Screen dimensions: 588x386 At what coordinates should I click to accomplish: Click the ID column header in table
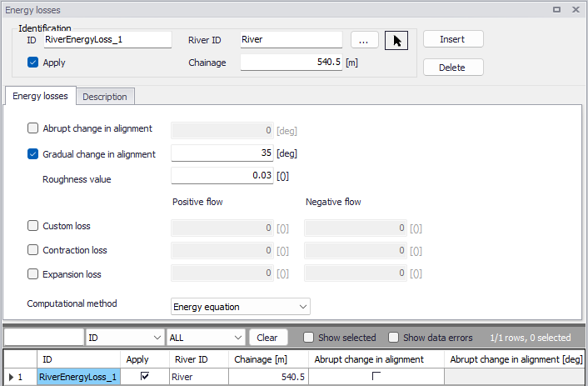pos(79,359)
